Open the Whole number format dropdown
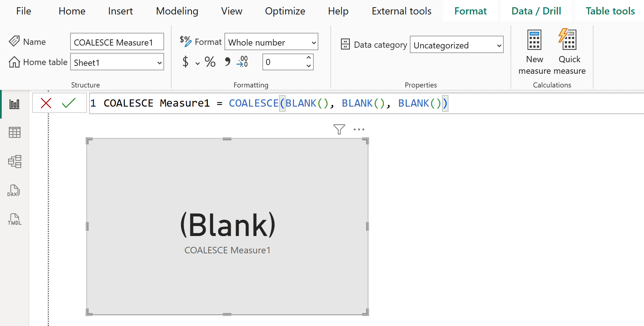This screenshot has width=644, height=326. tap(271, 42)
